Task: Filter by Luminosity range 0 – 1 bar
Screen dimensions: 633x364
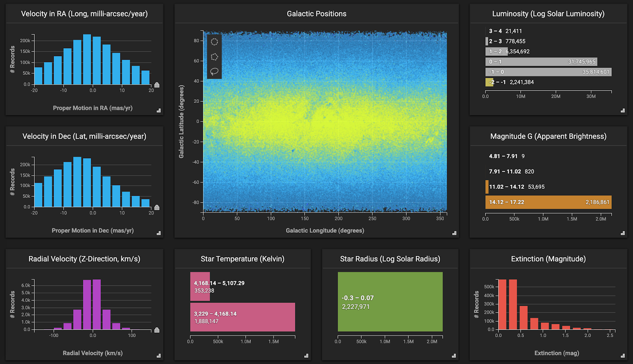Action: [541, 62]
